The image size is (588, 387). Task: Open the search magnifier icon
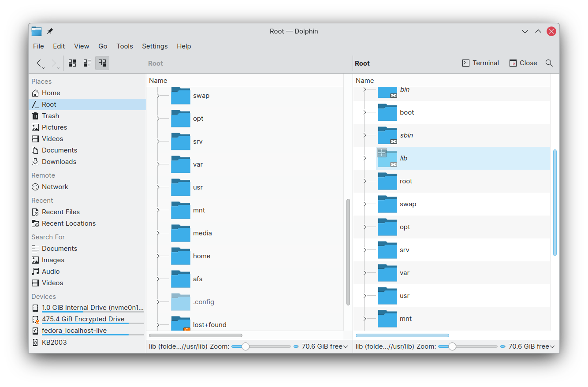tap(549, 63)
